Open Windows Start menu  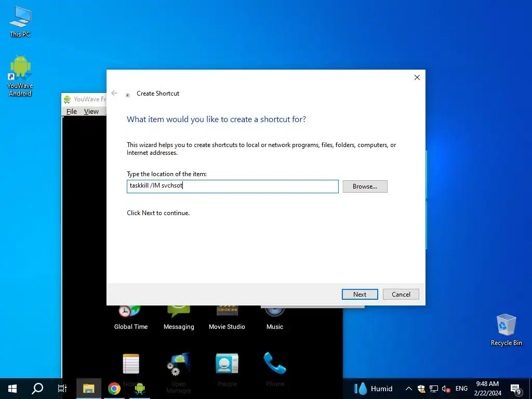point(12,389)
